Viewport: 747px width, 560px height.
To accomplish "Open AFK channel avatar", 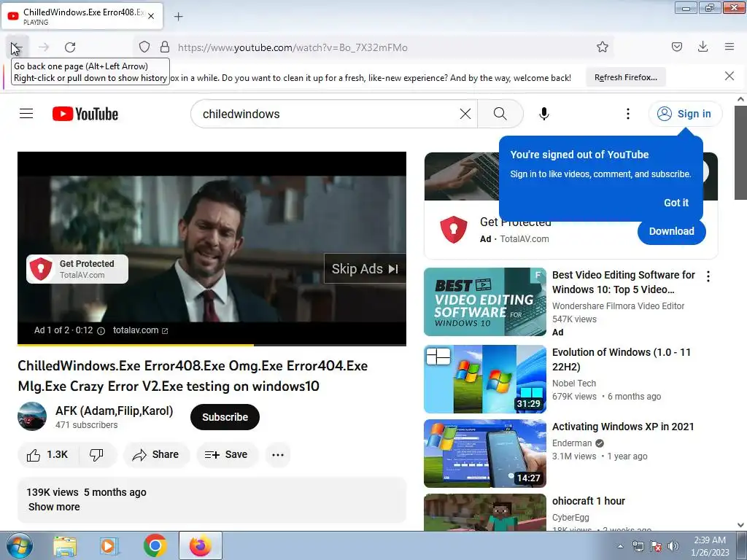I will pos(32,416).
